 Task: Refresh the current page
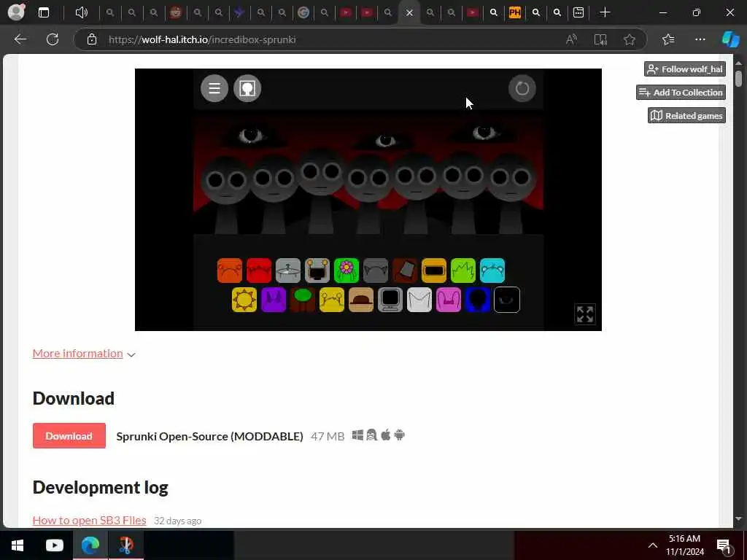point(53,39)
